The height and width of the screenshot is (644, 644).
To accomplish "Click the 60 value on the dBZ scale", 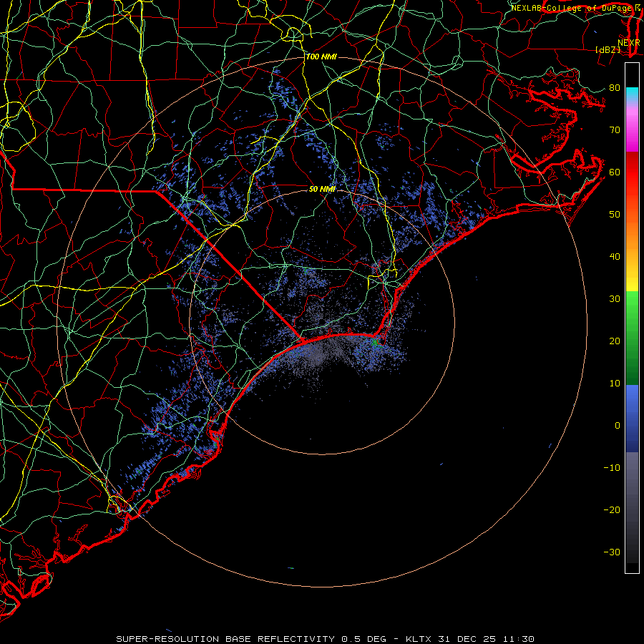I will tap(615, 172).
